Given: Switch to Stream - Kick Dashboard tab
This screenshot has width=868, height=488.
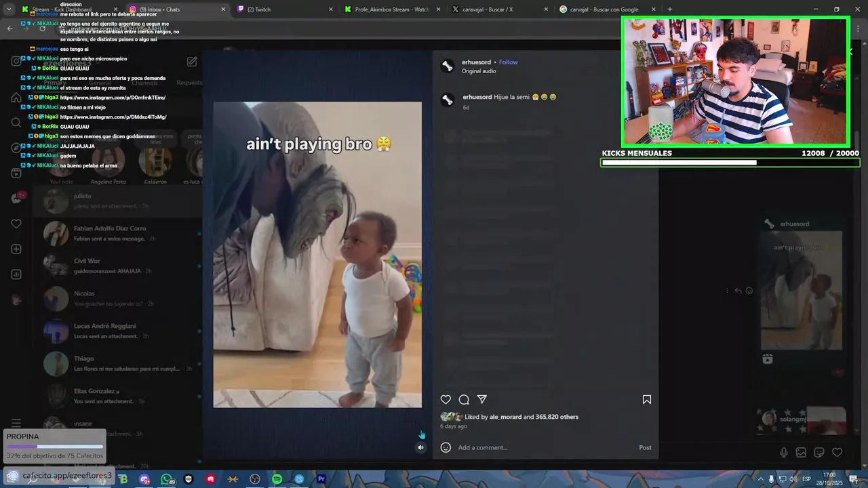Looking at the screenshot, I should point(70,9).
